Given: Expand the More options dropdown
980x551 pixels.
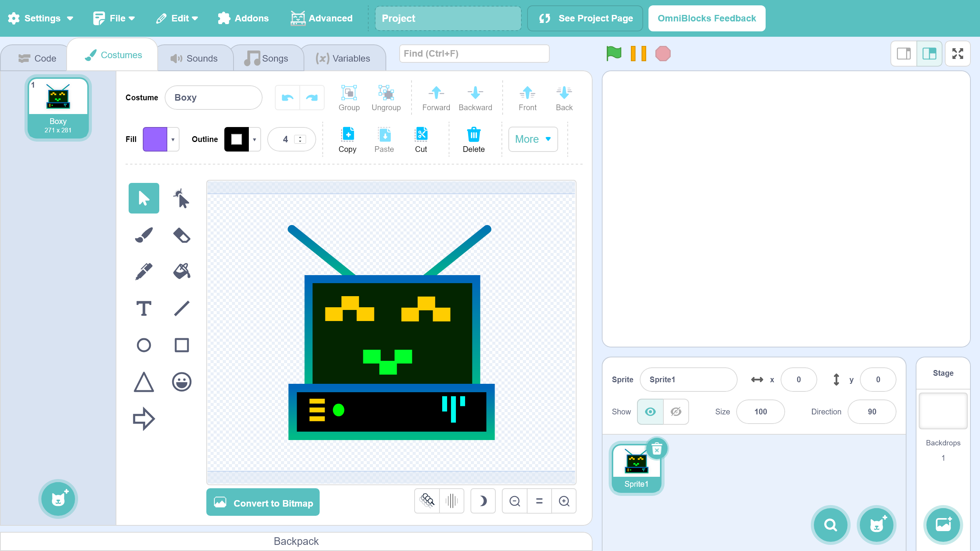Looking at the screenshot, I should 533,139.
